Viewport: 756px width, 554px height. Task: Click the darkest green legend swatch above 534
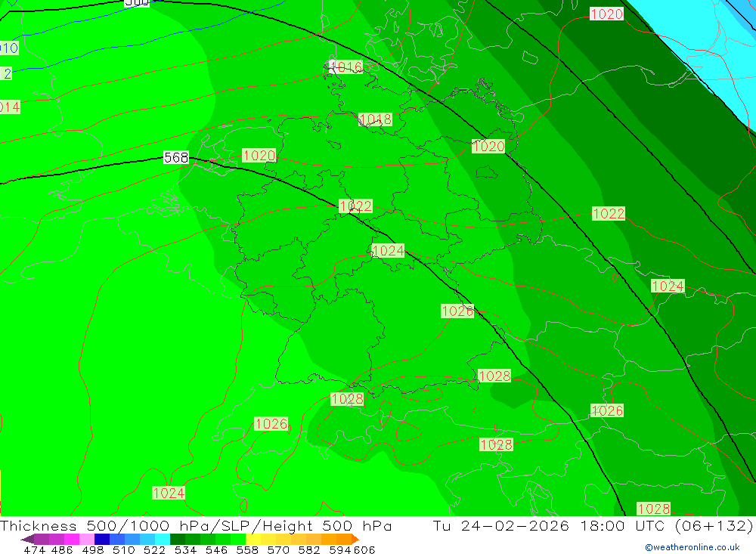point(178,539)
